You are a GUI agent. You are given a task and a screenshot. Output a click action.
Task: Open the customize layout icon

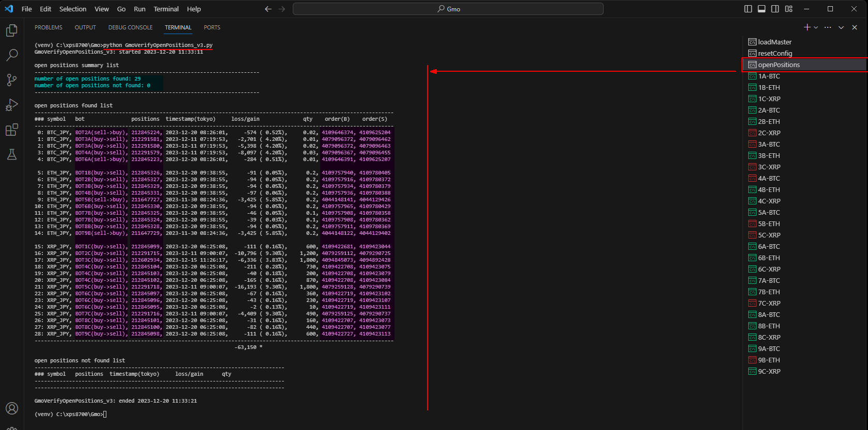pos(789,9)
